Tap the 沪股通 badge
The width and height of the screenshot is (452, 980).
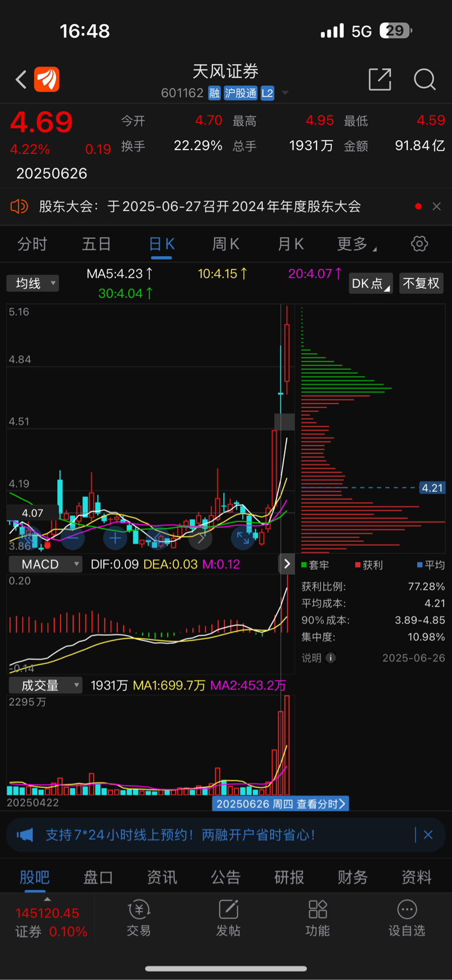click(241, 93)
